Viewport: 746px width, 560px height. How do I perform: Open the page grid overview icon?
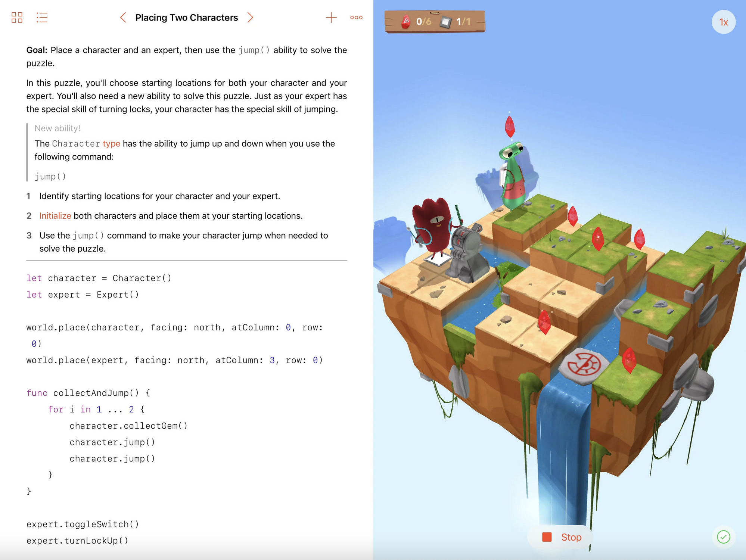pos(17,18)
